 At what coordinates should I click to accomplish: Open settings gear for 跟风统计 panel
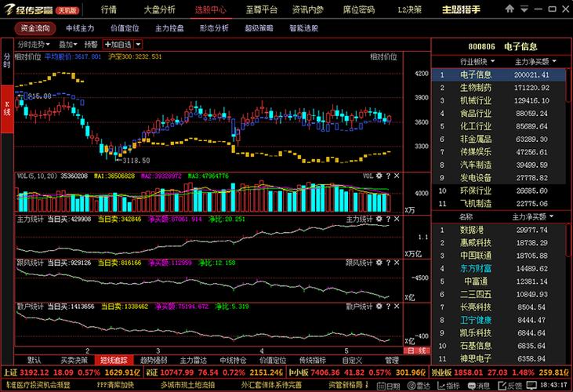[x=379, y=263]
